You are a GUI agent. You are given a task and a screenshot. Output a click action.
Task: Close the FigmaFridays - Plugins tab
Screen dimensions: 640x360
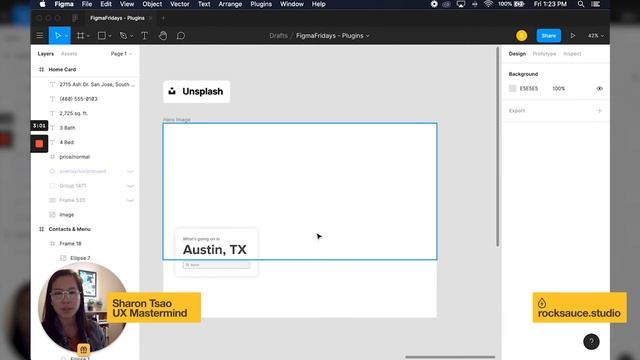(x=151, y=18)
